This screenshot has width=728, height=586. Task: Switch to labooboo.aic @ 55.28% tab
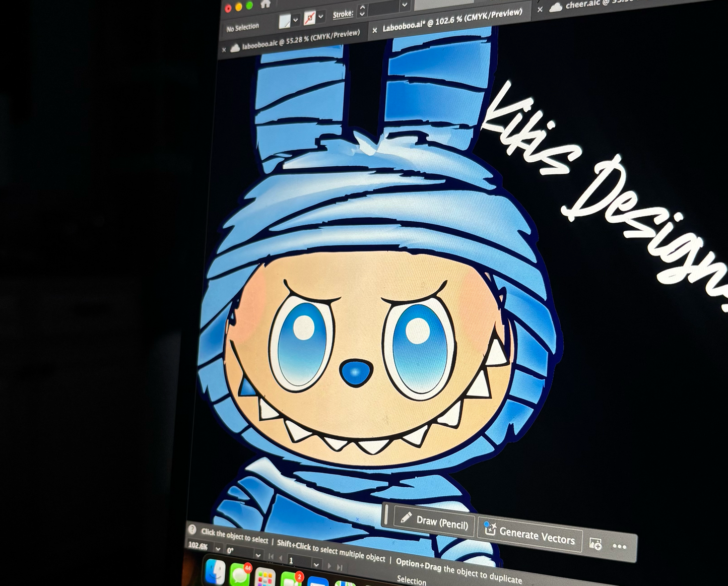pyautogui.click(x=301, y=39)
